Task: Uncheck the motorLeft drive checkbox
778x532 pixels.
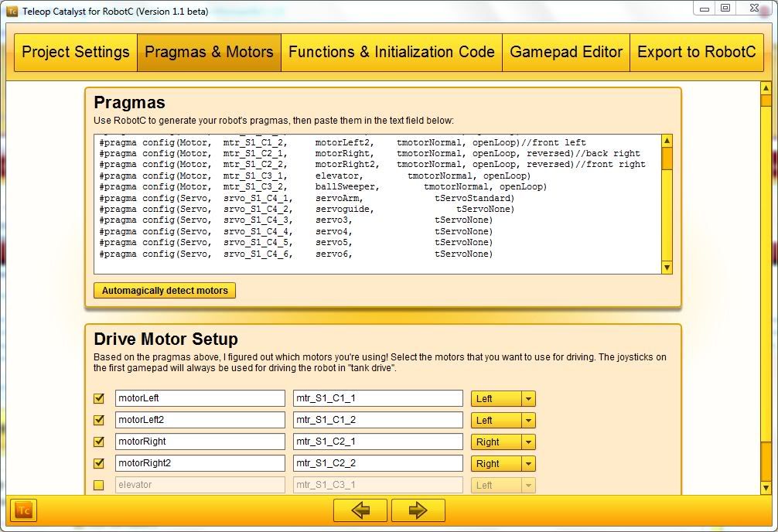Action: (x=98, y=399)
